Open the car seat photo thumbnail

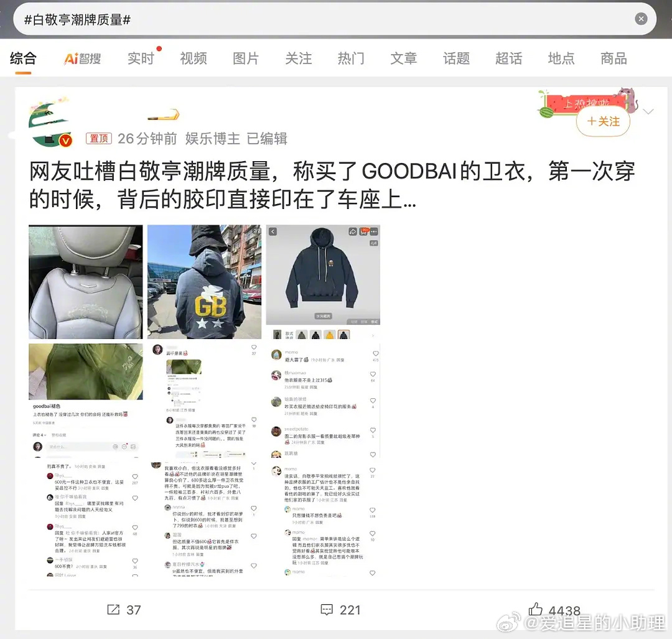point(86,282)
